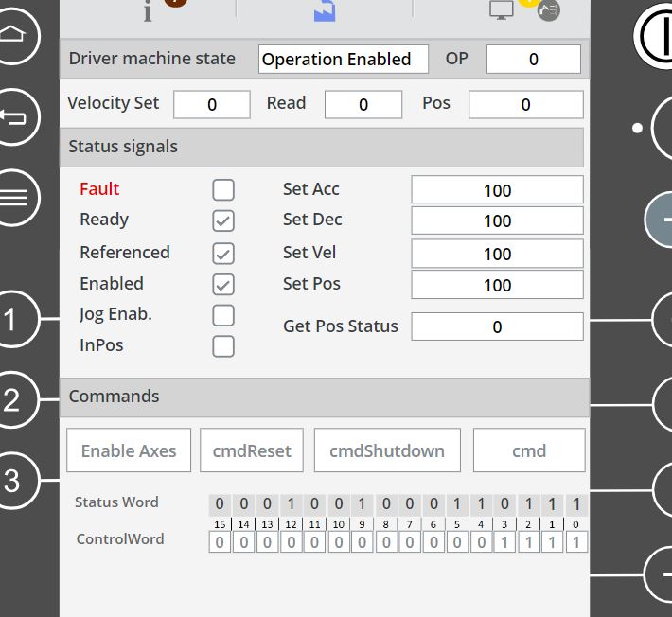Viewport: 672px width, 617px height.
Task: Click the Enable Axes button
Action: pos(129,450)
